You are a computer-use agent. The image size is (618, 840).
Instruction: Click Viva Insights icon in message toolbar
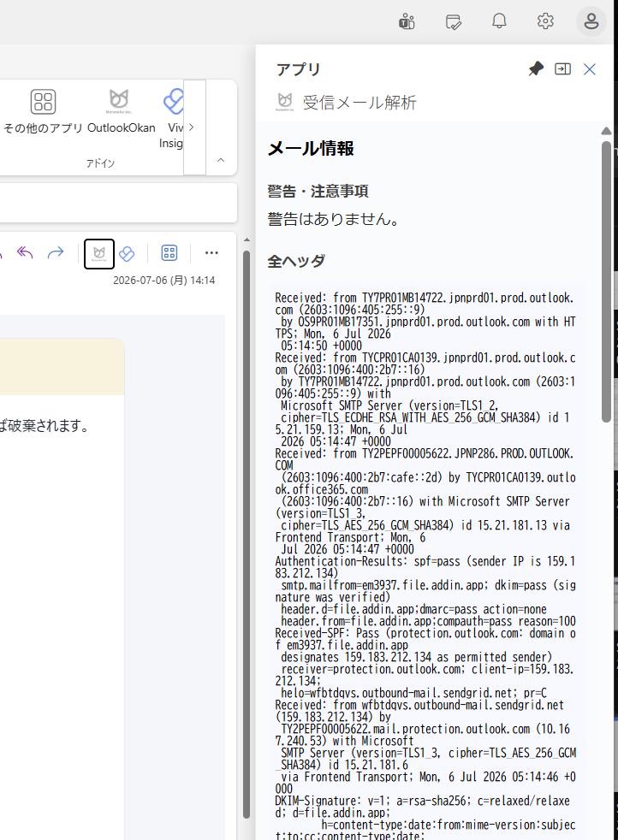(127, 253)
